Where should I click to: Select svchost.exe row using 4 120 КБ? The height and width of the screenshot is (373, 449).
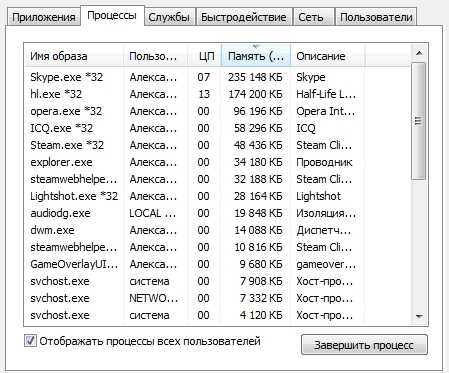pos(218,315)
